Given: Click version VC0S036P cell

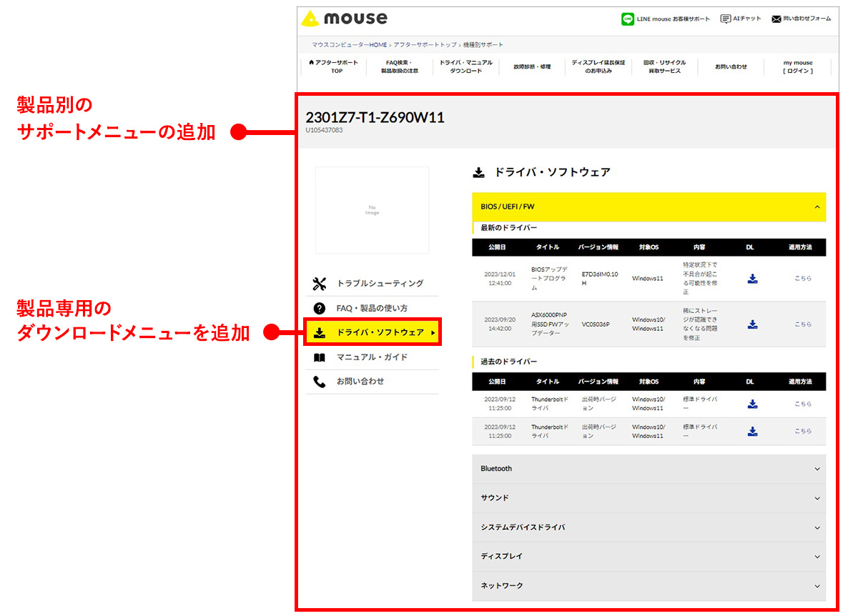Looking at the screenshot, I should [x=596, y=324].
